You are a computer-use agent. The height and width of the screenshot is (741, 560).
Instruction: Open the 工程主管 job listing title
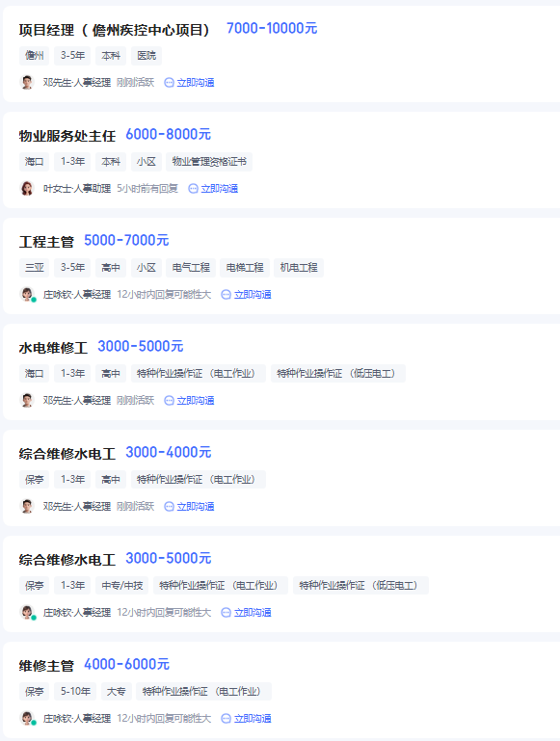point(46,242)
